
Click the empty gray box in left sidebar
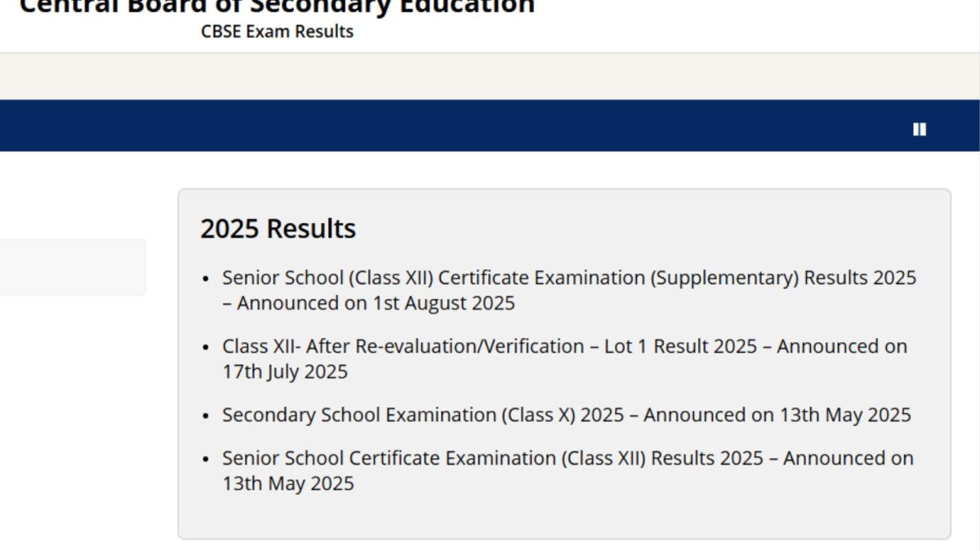72,267
